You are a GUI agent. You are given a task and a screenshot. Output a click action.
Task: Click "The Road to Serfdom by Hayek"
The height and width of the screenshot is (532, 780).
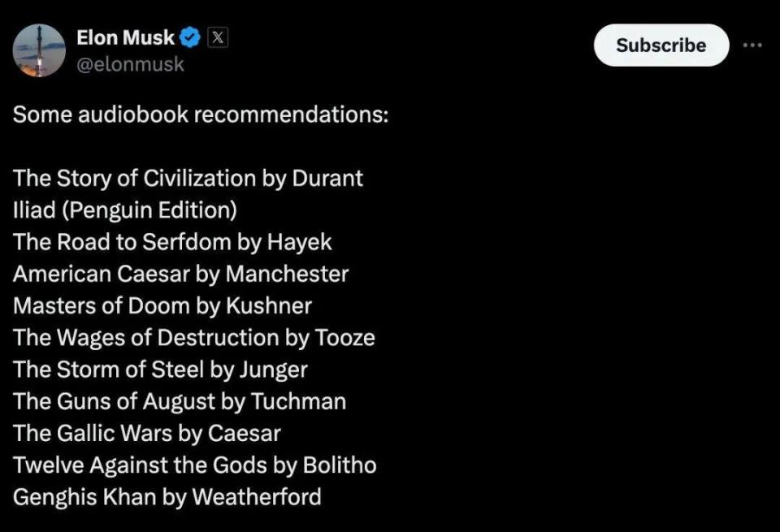(x=172, y=243)
